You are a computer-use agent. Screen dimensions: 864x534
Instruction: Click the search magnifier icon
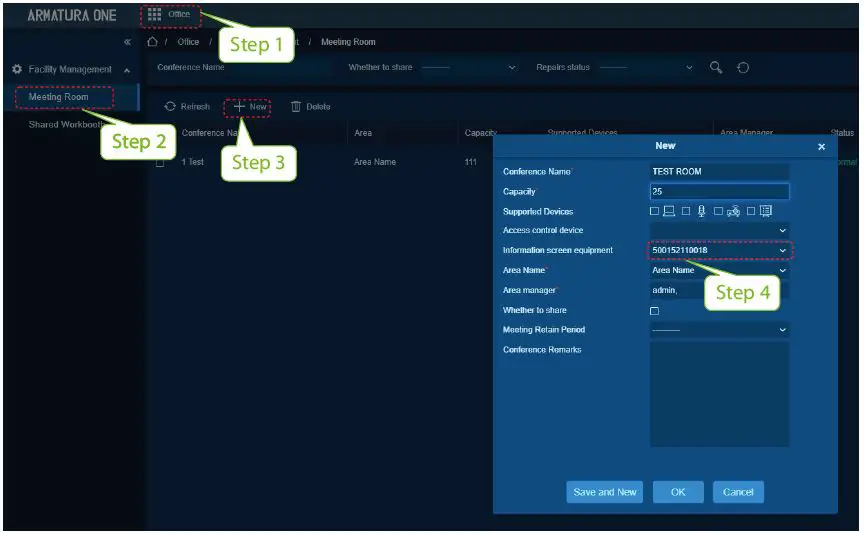pyautogui.click(x=716, y=67)
